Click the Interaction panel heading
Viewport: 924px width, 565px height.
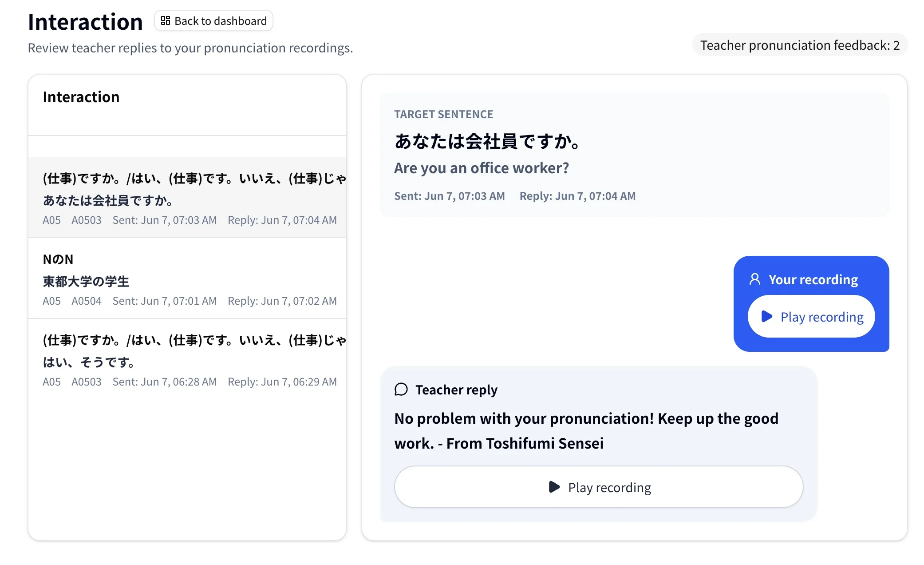point(81,97)
